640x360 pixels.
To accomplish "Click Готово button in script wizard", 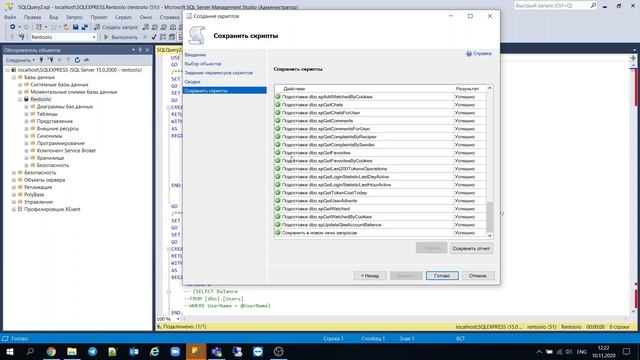I will pyautogui.click(x=442, y=276).
